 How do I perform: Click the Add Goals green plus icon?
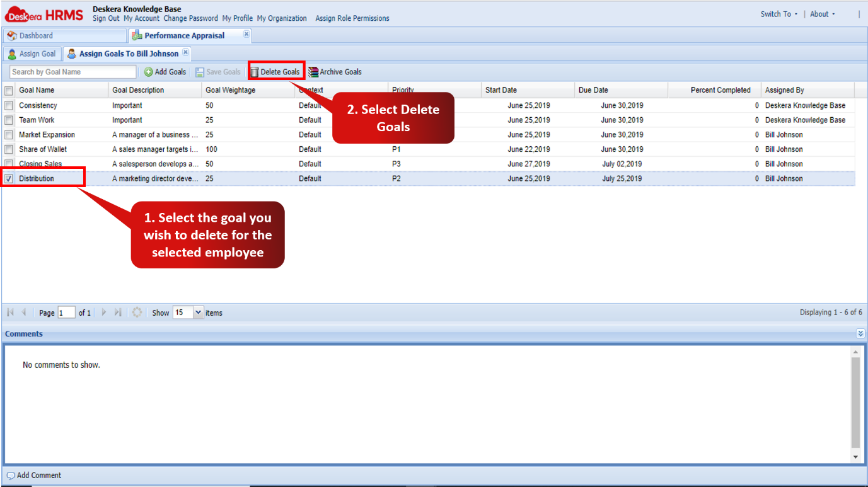click(x=149, y=72)
